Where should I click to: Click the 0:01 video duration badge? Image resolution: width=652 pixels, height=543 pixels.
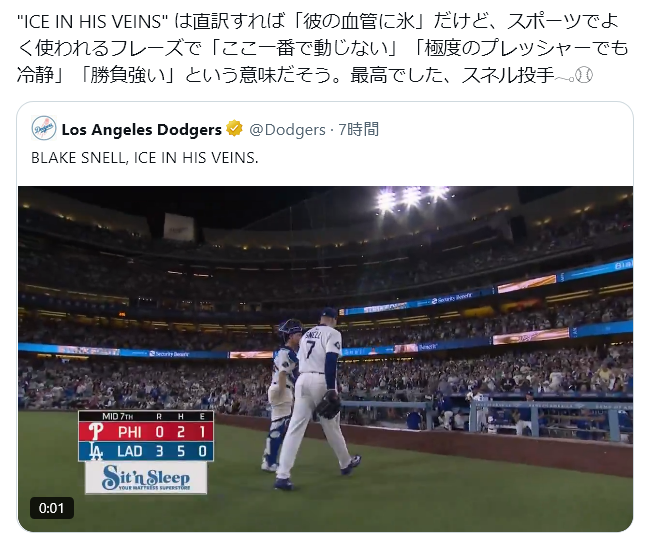point(52,508)
